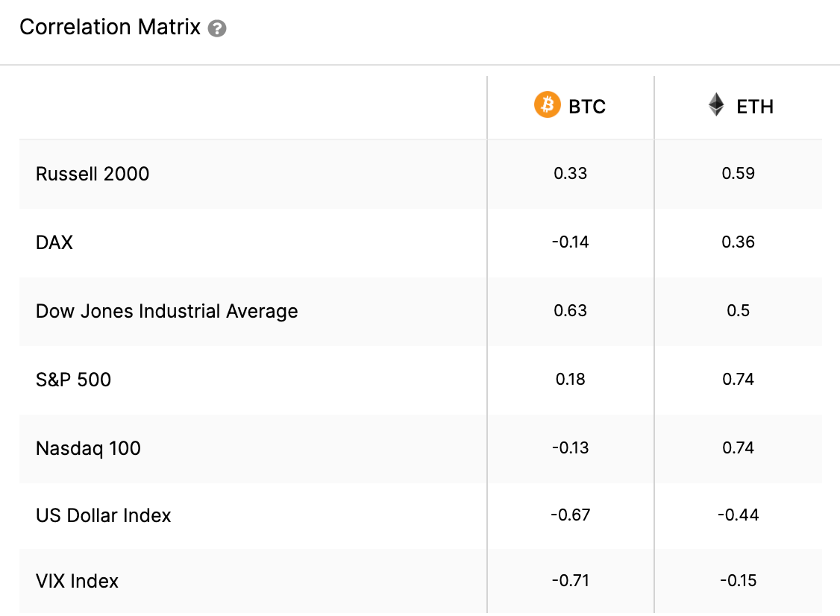Image resolution: width=840 pixels, height=616 pixels.
Task: Click the Correlation Matrix title
Action: (x=110, y=28)
